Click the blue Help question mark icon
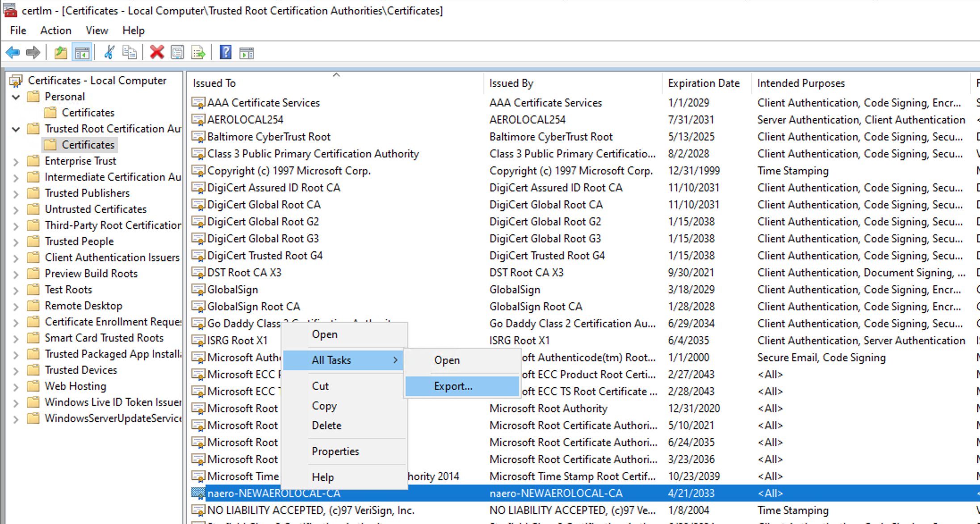Screen dimensions: 980x524 (x=226, y=53)
